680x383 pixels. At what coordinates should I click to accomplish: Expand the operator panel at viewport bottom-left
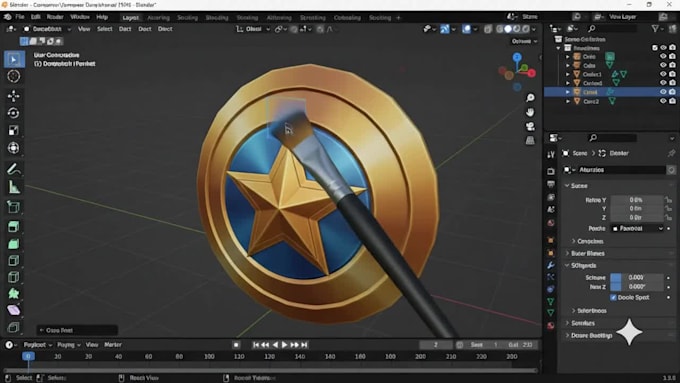[77, 331]
